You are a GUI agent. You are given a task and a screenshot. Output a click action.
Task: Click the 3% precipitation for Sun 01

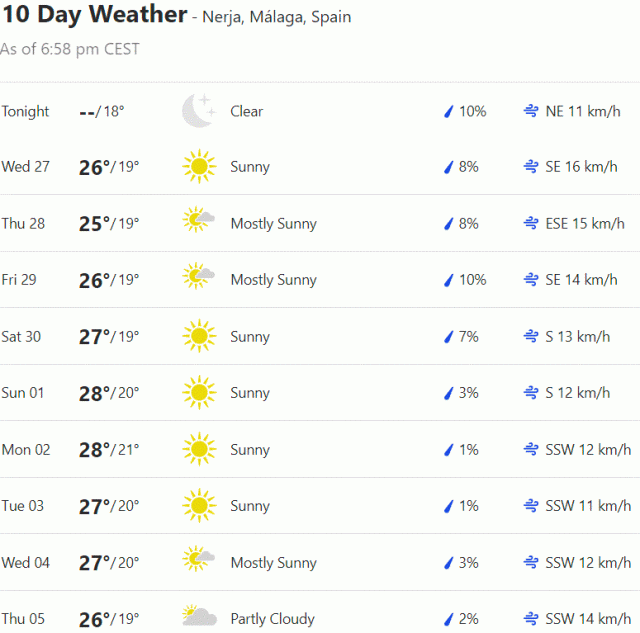[468, 393]
